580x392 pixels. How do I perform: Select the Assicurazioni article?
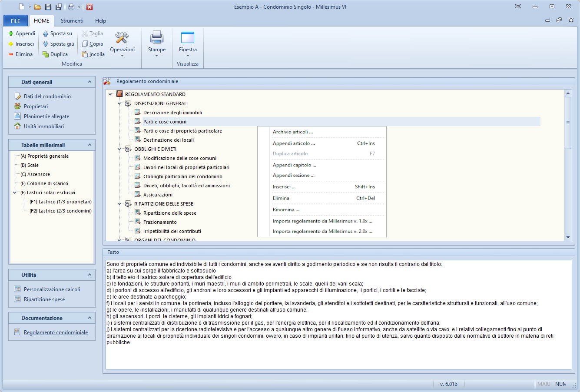(158, 195)
